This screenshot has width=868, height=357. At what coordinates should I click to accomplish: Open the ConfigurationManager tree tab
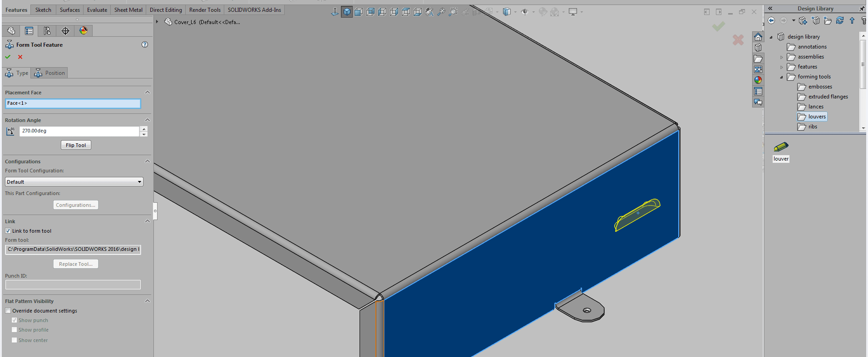47,31
